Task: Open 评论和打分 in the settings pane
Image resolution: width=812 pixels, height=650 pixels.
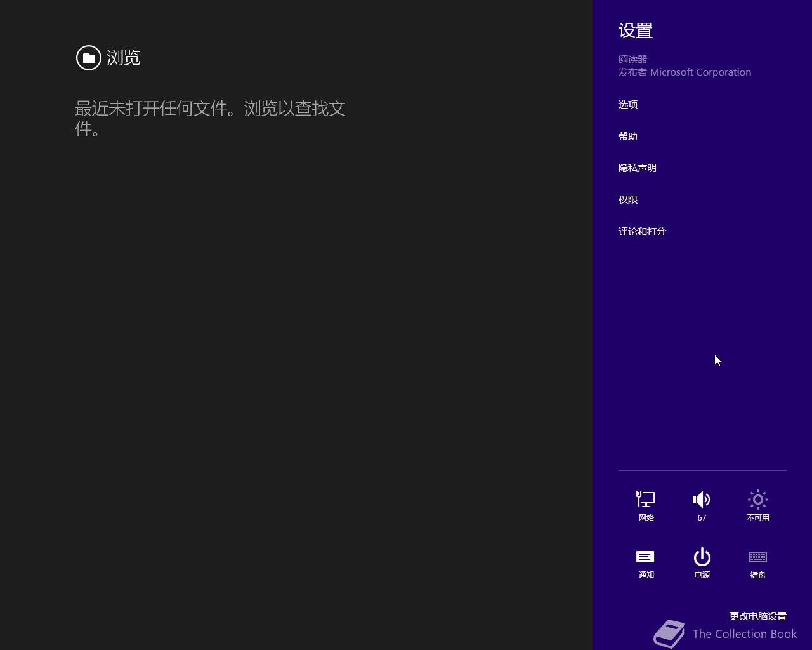Action: pyautogui.click(x=642, y=231)
